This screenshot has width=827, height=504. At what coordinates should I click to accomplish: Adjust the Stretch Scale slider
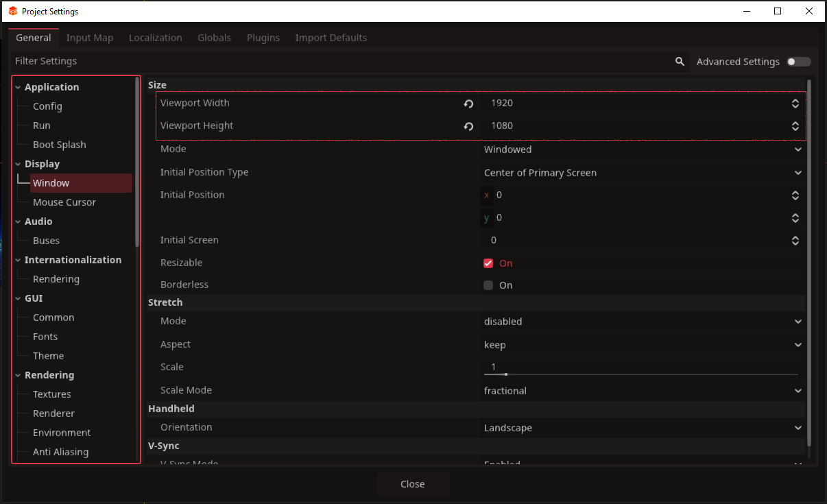click(x=641, y=374)
